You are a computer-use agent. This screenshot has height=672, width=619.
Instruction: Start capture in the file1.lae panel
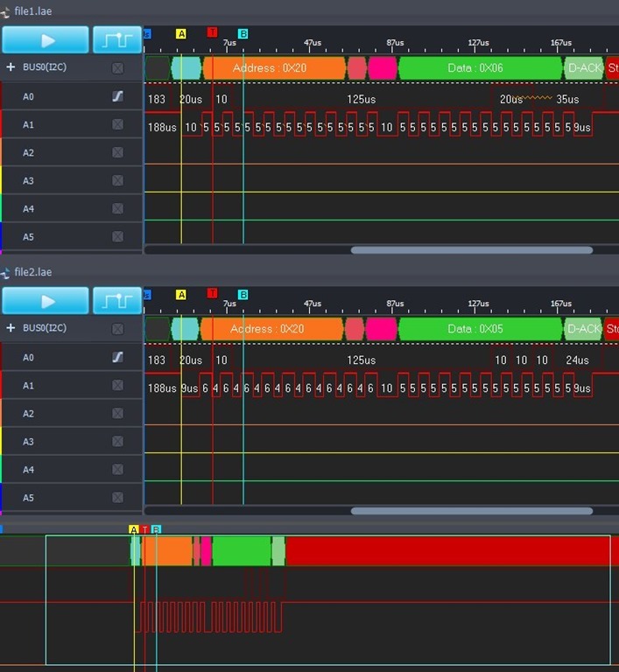pos(46,40)
